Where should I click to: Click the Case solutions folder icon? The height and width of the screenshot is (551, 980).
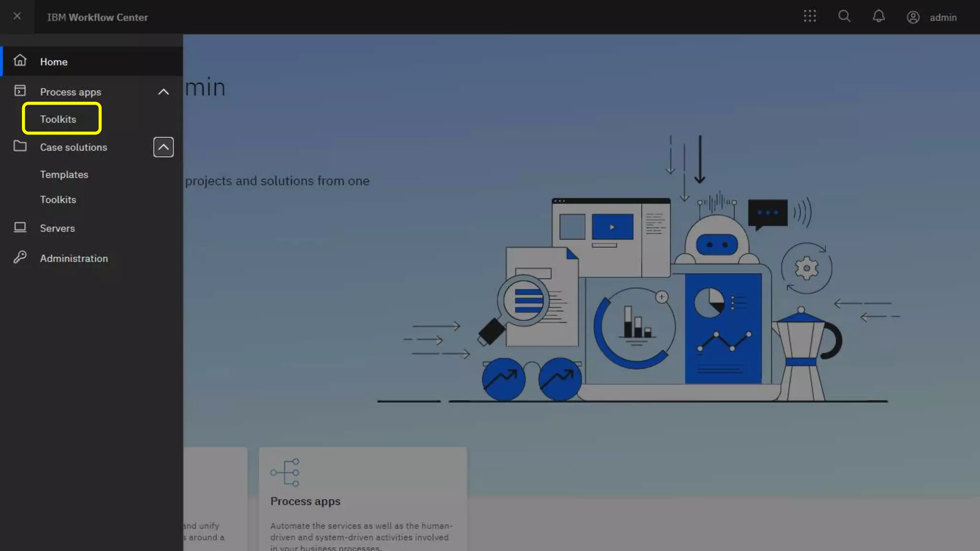point(20,146)
